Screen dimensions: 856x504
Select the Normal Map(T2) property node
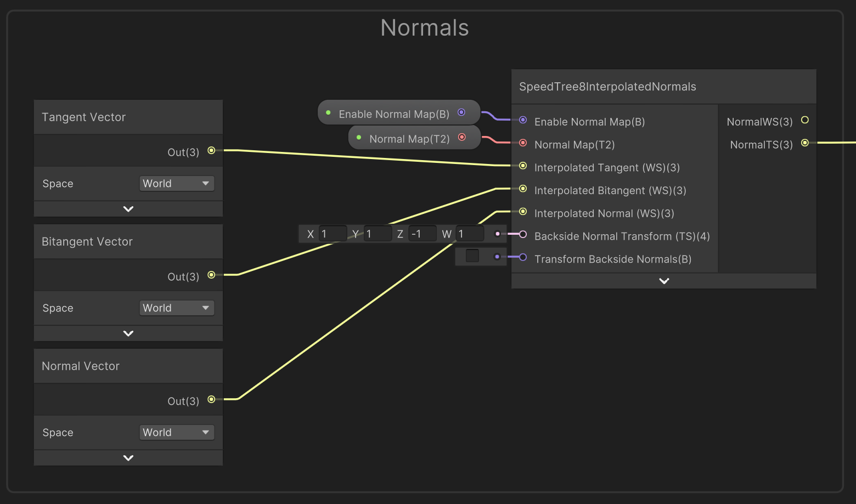[x=414, y=137]
